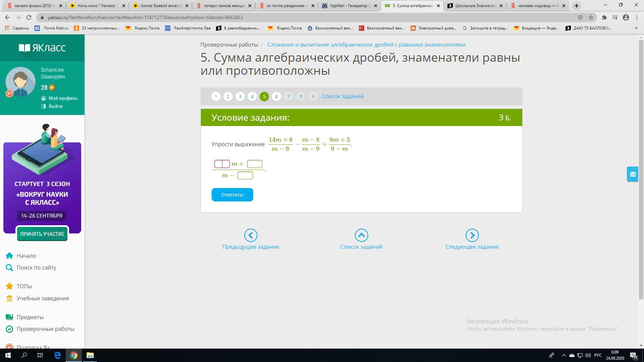Open Chrome three-dot menu
Viewport: 644px width, 362px height.
pos(637,17)
